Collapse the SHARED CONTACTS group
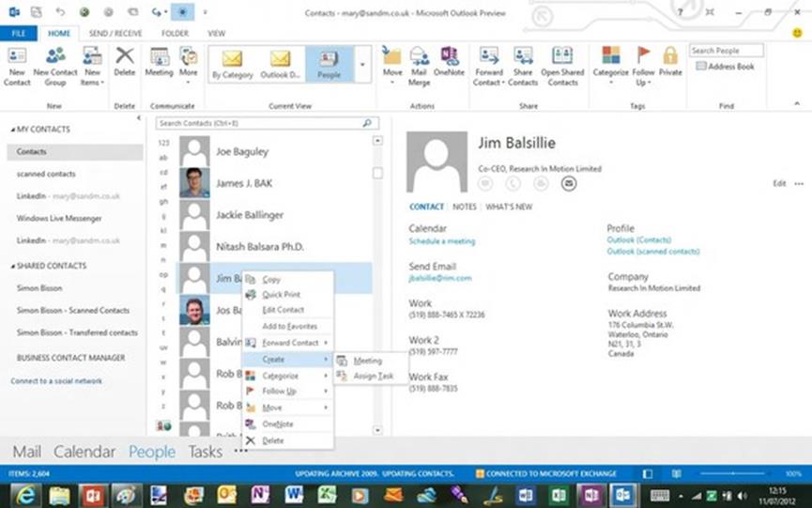This screenshot has width=812, height=508. (12, 266)
